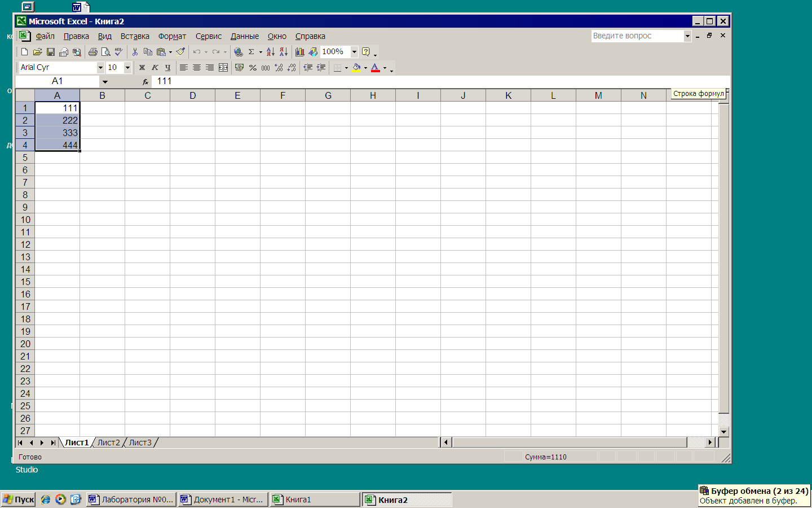Expand the fill color palette arrow
This screenshot has width=812, height=508.
365,68
